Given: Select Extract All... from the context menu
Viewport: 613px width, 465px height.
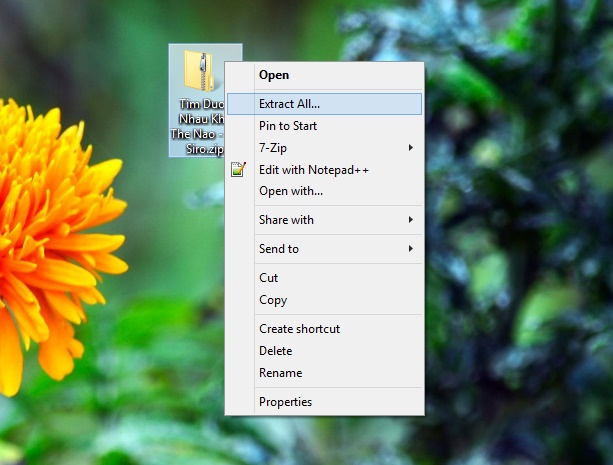Looking at the screenshot, I should (289, 103).
